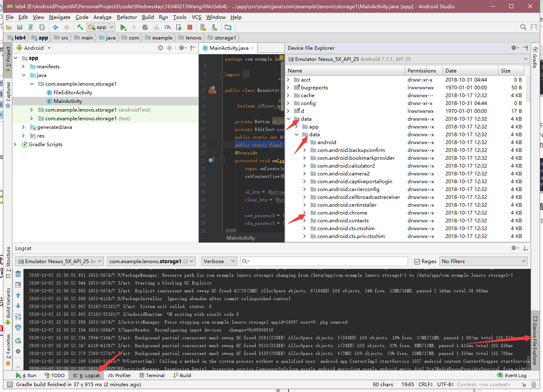This screenshot has height=392, width=543.
Task: Open the Profiler tool window tab
Action: click(120, 376)
